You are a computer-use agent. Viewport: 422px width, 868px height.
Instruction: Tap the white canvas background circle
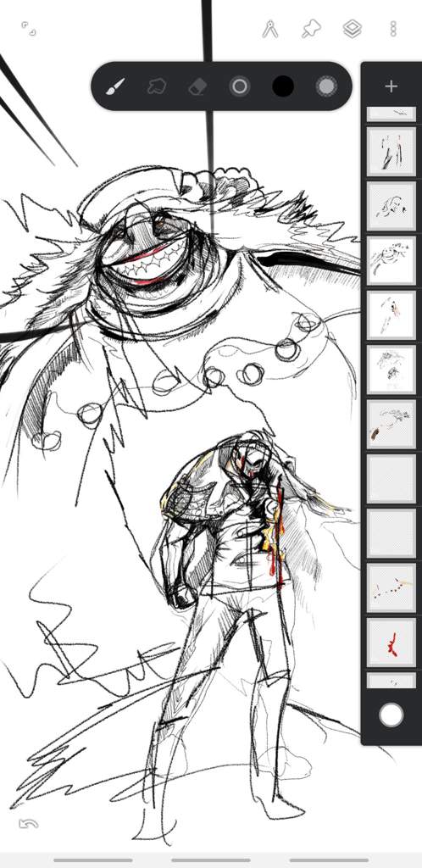391,715
